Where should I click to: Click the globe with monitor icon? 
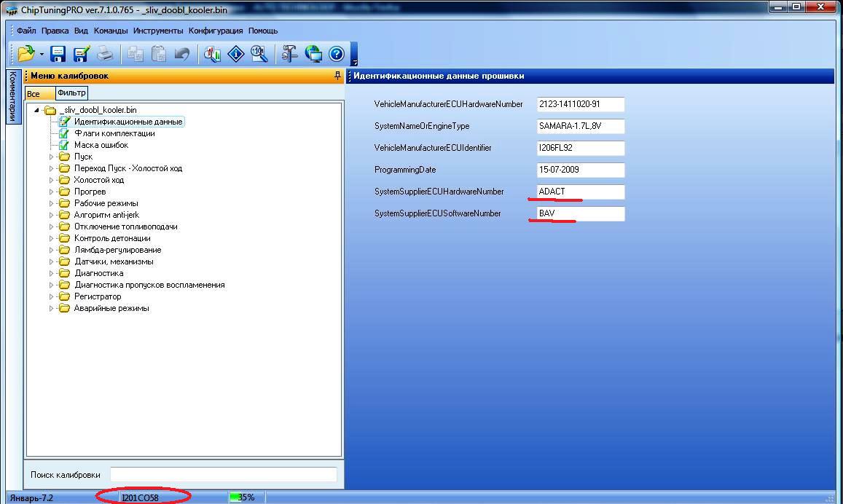click(313, 54)
